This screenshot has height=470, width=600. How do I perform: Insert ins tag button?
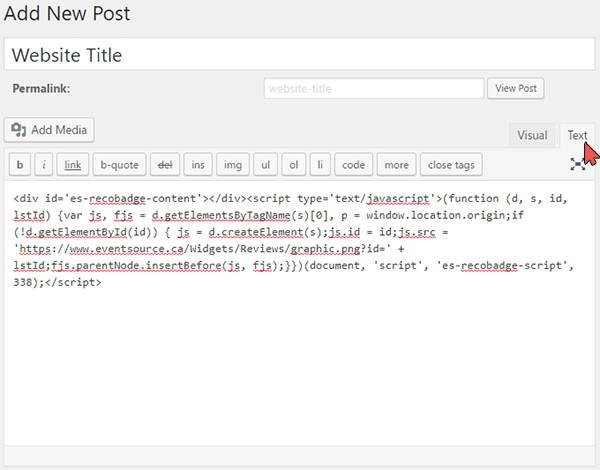tap(198, 165)
